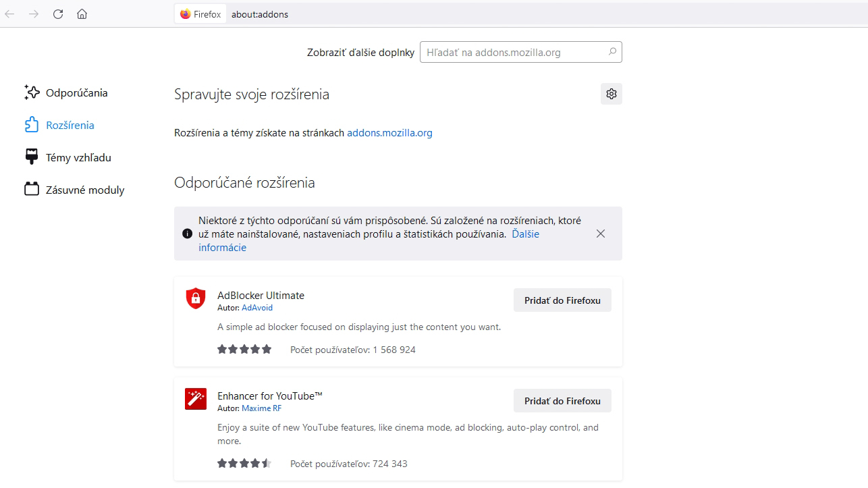Screen dimensions: 868x488
Task: Click the Odporúčané rozšírenia heading
Action: pos(244,182)
